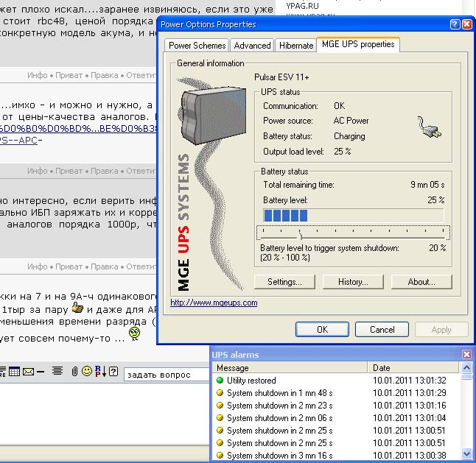Click the 'задать вопрос' input field

click(161, 375)
